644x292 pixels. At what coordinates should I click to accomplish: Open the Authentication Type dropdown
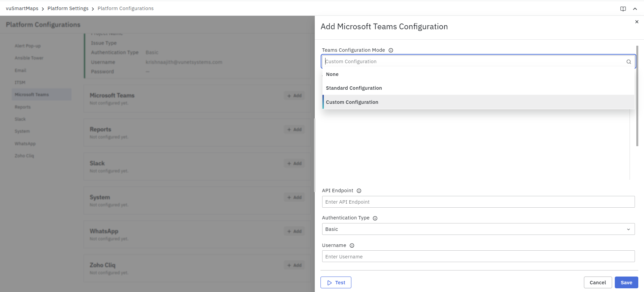478,229
